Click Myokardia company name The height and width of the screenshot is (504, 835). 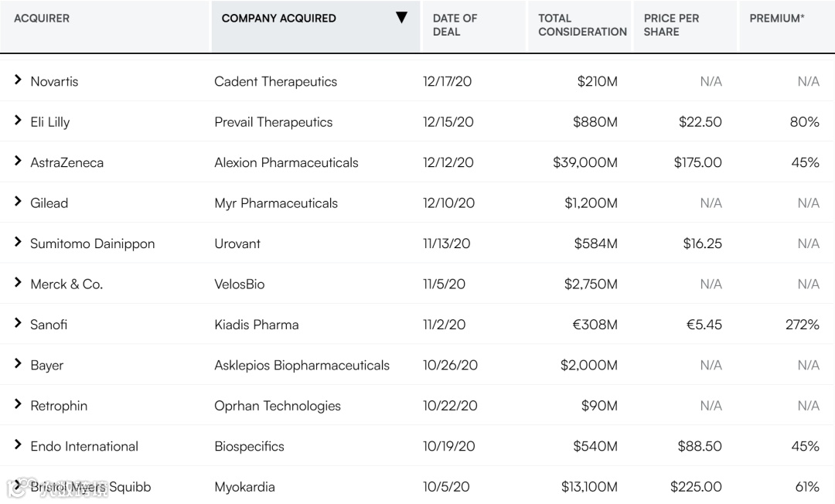[244, 487]
